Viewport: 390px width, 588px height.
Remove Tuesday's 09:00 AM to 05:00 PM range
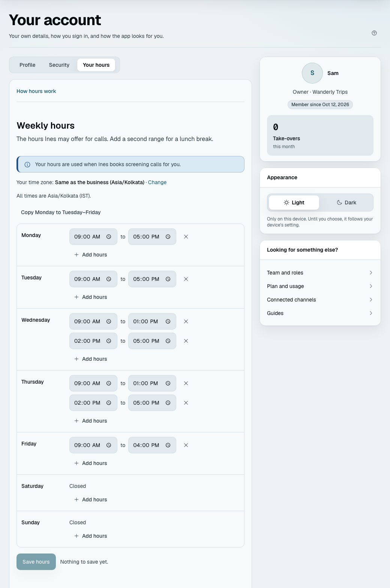tap(186, 279)
